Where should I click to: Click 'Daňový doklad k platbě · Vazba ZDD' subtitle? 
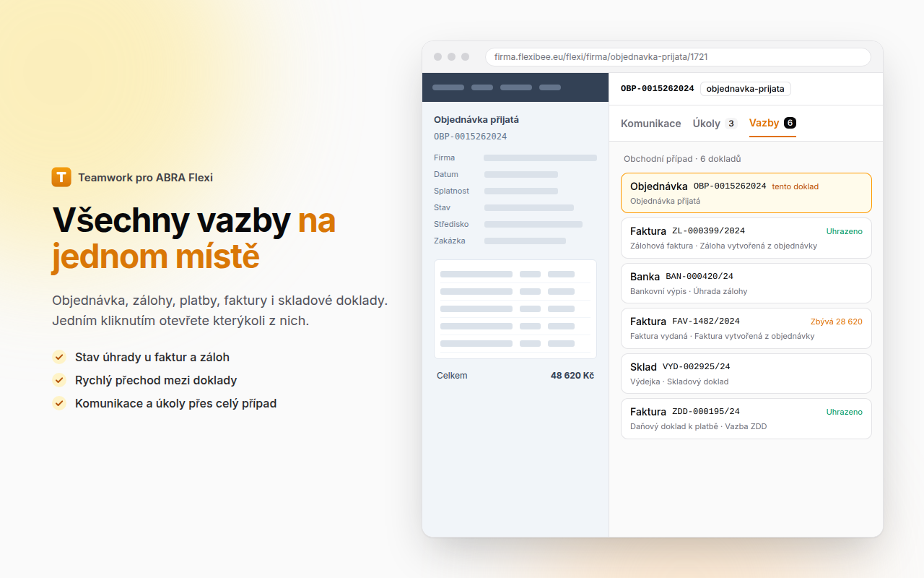(699, 426)
